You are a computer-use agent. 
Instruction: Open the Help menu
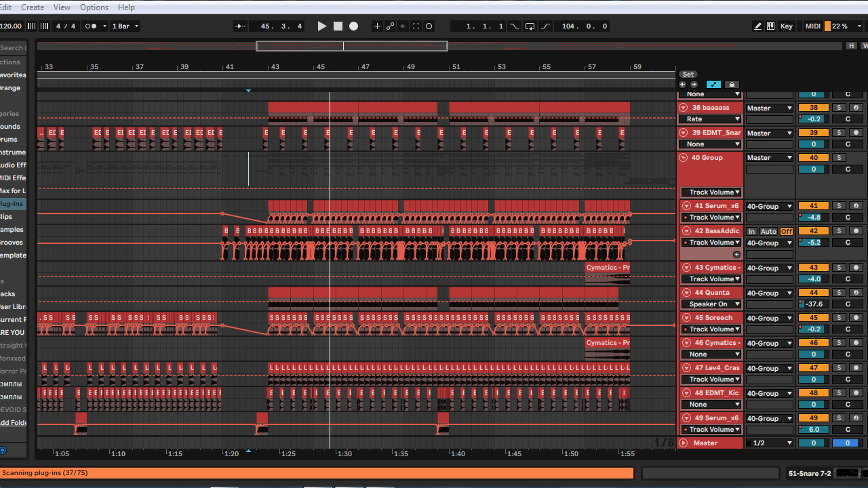126,7
